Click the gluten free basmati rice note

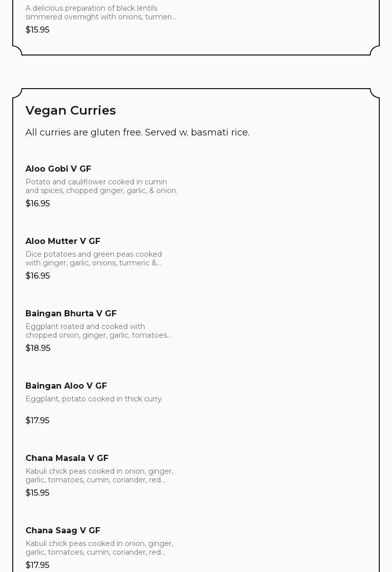click(137, 132)
